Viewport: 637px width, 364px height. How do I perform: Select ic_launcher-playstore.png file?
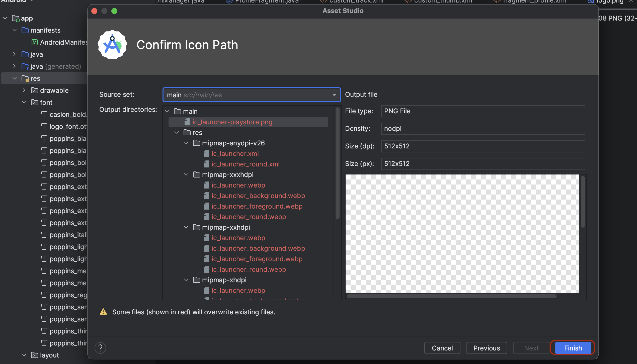click(x=233, y=122)
